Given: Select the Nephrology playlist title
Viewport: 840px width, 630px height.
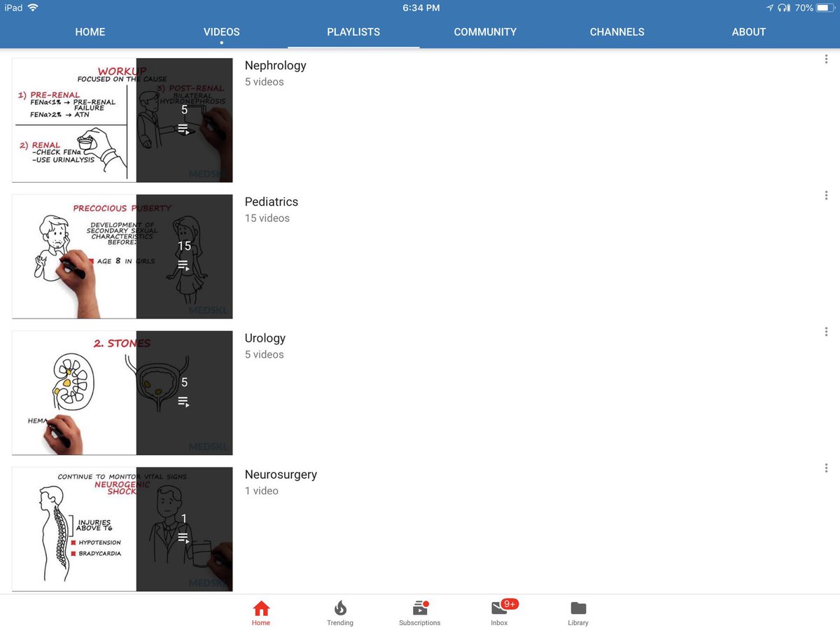Looking at the screenshot, I should [x=276, y=66].
